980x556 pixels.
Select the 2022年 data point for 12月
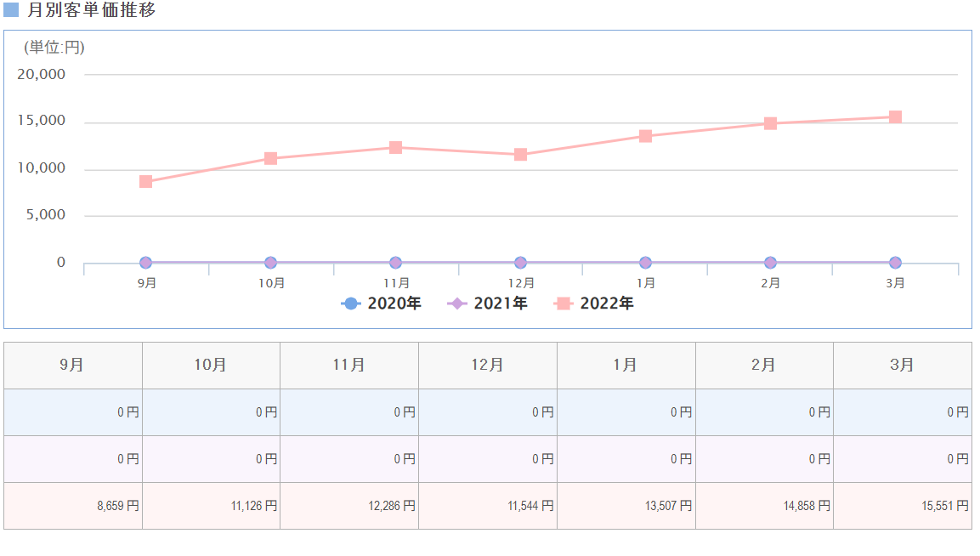tap(520, 155)
